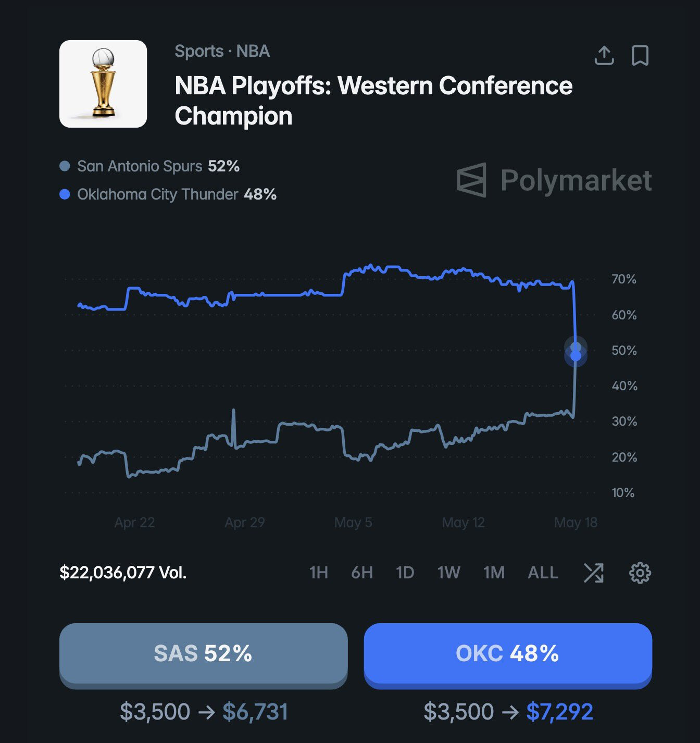Select the 1M time range
The width and height of the screenshot is (700, 743).
494,573
